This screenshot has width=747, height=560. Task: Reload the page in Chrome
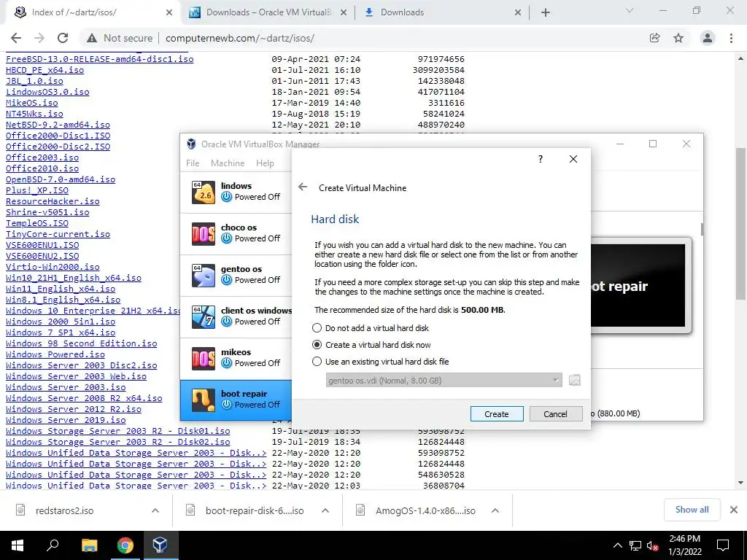pos(63,38)
